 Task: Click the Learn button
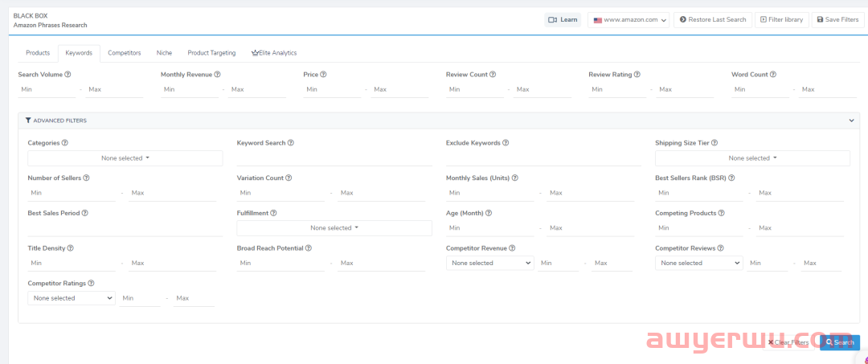pyautogui.click(x=563, y=20)
